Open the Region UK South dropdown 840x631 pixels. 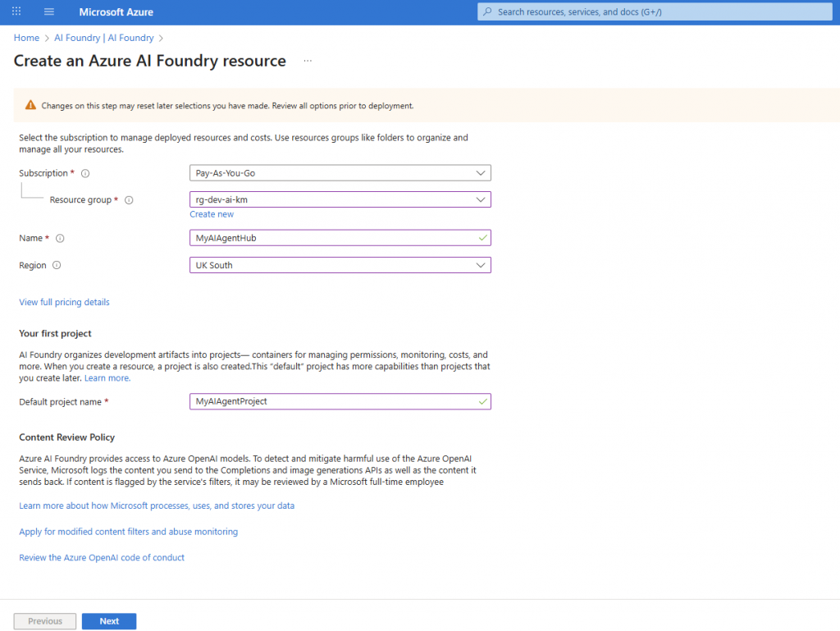click(340, 265)
